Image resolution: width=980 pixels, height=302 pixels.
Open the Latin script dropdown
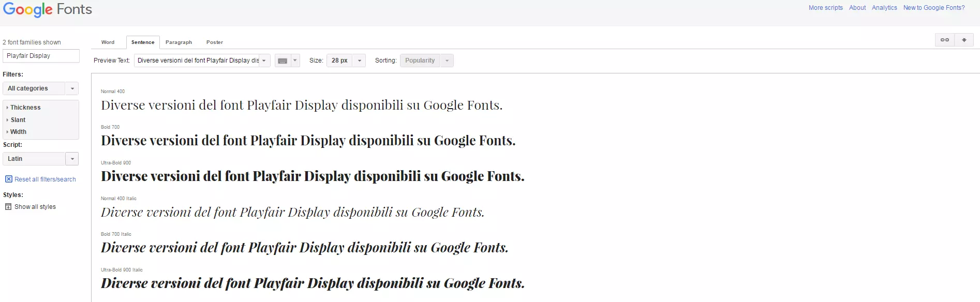(x=40, y=159)
